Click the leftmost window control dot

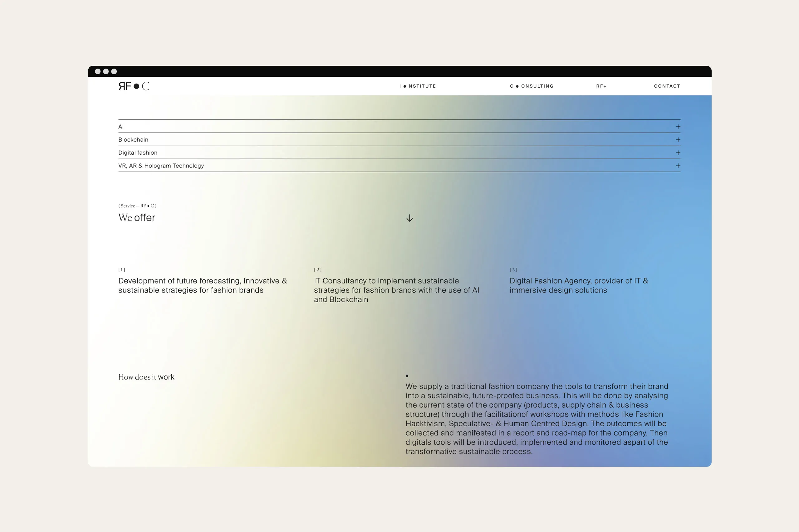(x=97, y=72)
